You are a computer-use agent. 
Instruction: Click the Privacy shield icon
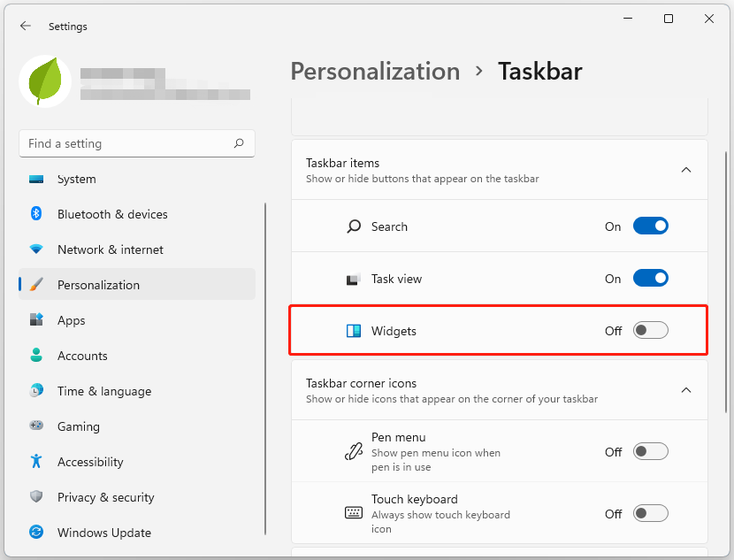coord(36,496)
